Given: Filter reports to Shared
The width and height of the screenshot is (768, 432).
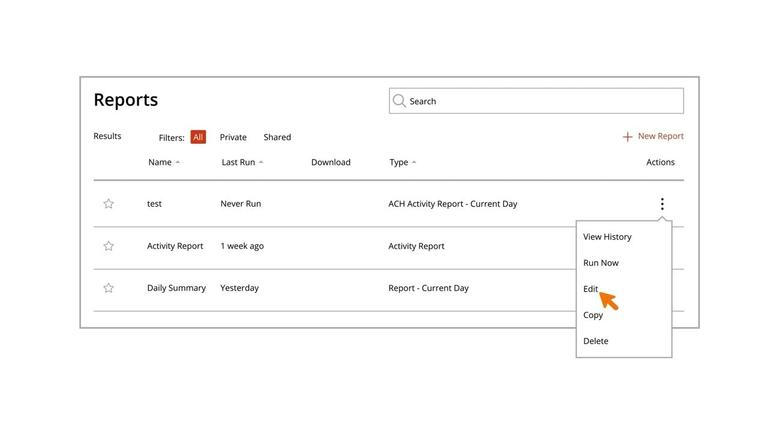Looking at the screenshot, I should click(x=277, y=137).
